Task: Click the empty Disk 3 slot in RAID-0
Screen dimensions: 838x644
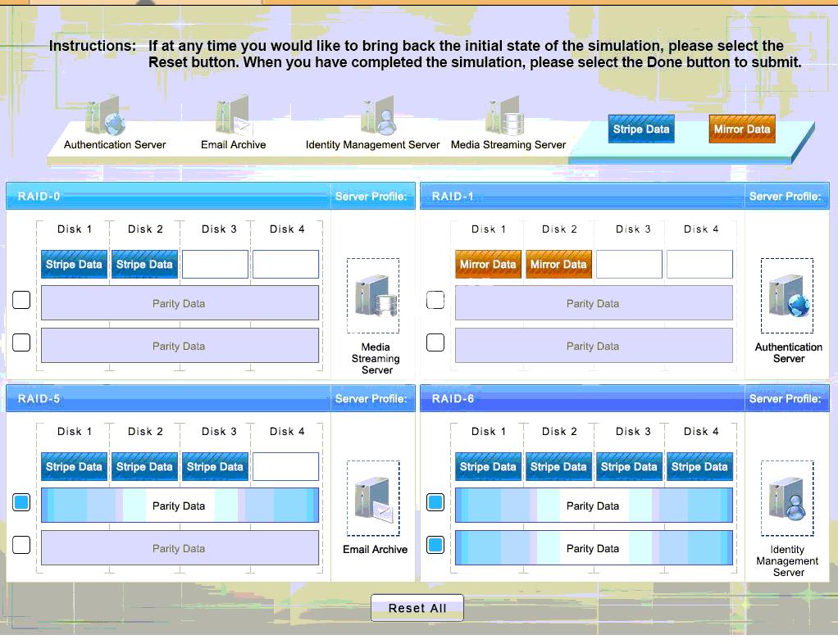Action: tap(215, 265)
